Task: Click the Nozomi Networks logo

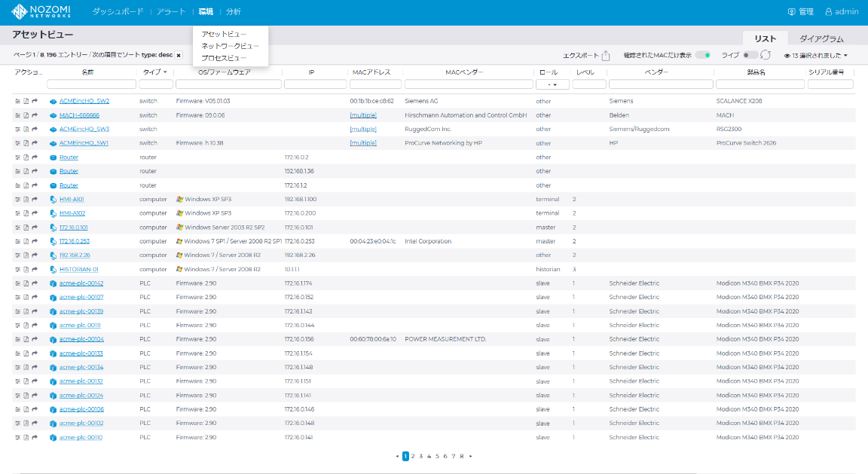Action: coord(41,11)
